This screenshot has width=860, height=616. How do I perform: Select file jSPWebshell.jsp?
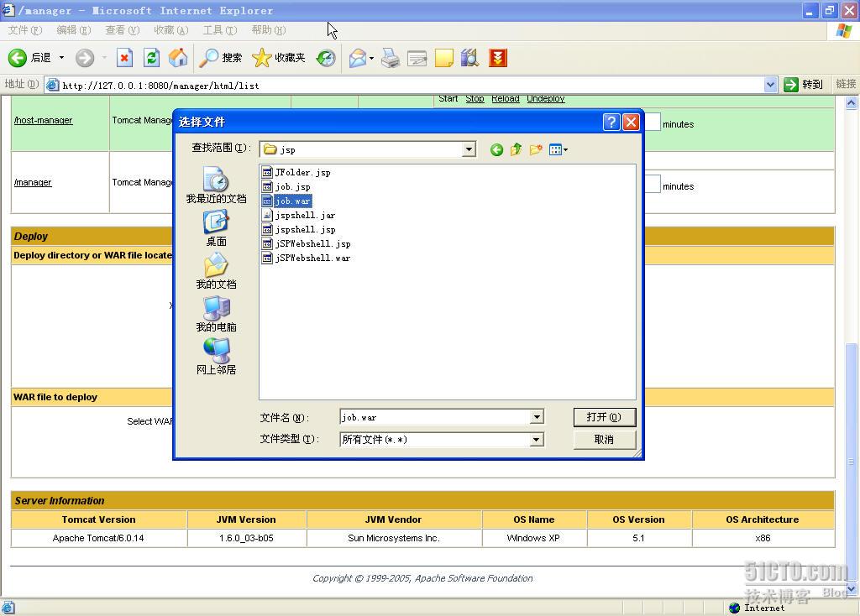point(307,243)
